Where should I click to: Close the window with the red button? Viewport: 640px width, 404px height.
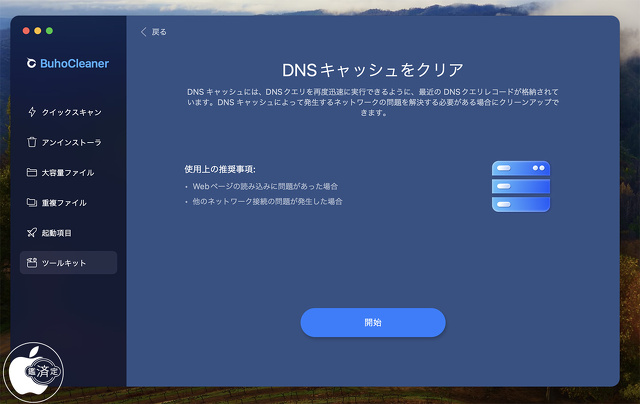point(26,31)
